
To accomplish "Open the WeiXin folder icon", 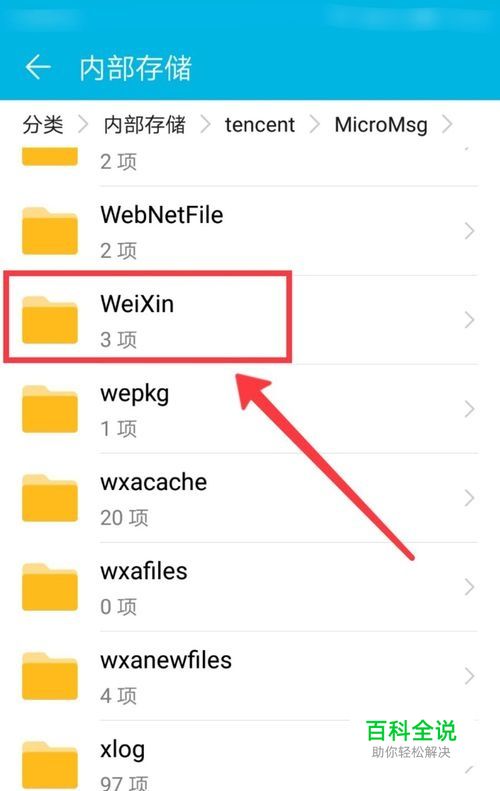I will pos(50,320).
